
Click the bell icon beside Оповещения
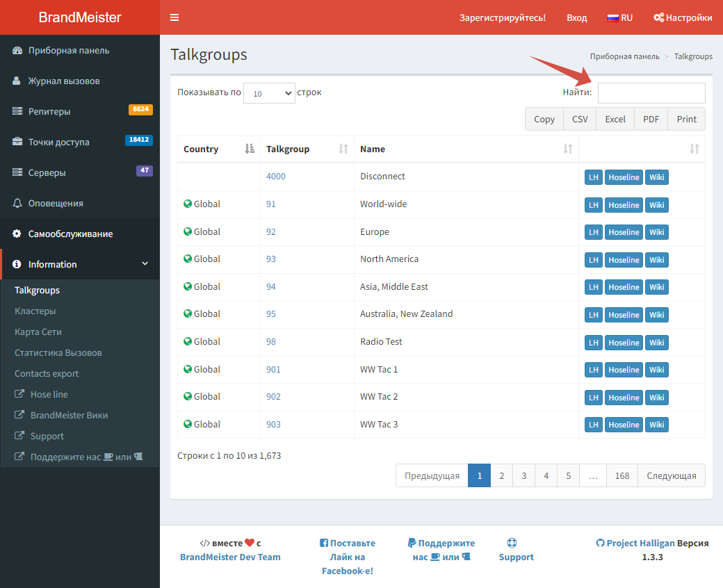(x=17, y=203)
